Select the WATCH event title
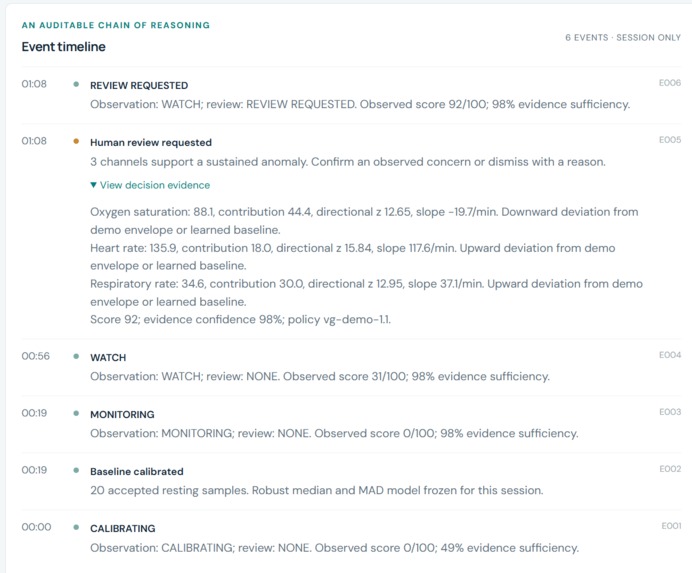This screenshot has width=692, height=573. pyautogui.click(x=108, y=358)
